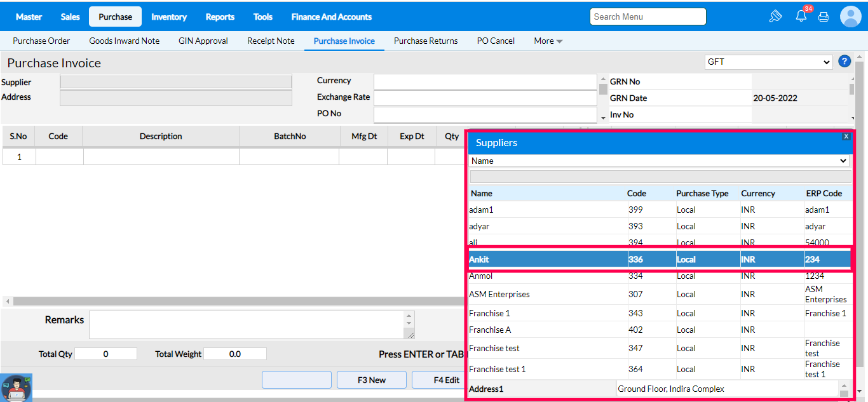This screenshot has height=402, width=868.
Task: Open the user profile avatar
Action: pos(850,17)
